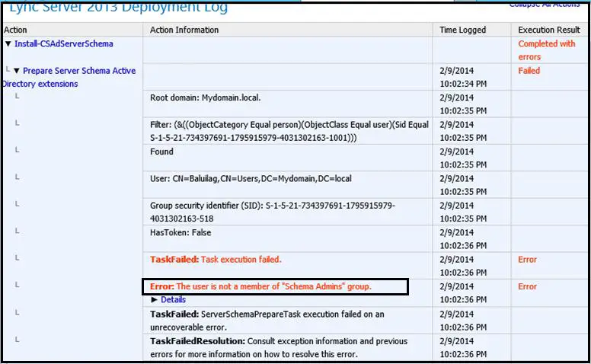Click the Action column header
The width and height of the screenshot is (591, 364).
[15, 30]
